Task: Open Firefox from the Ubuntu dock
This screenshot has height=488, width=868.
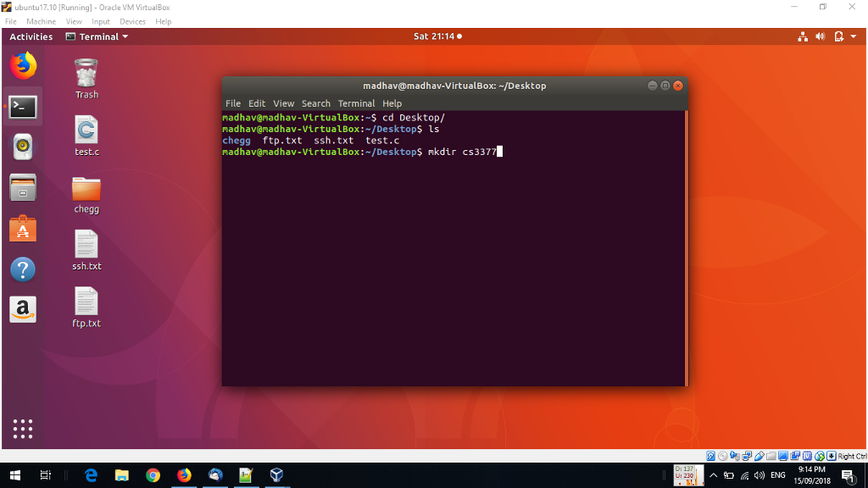Action: pyautogui.click(x=23, y=66)
